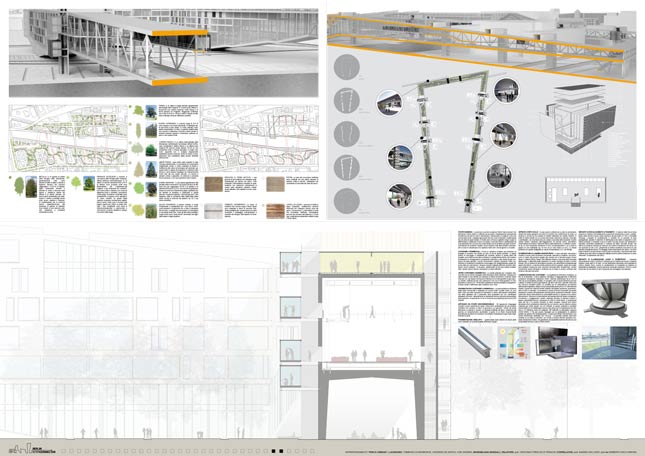The image size is (645, 456).
Task: Open the site plan with green vegetation
Action: [x=68, y=139]
